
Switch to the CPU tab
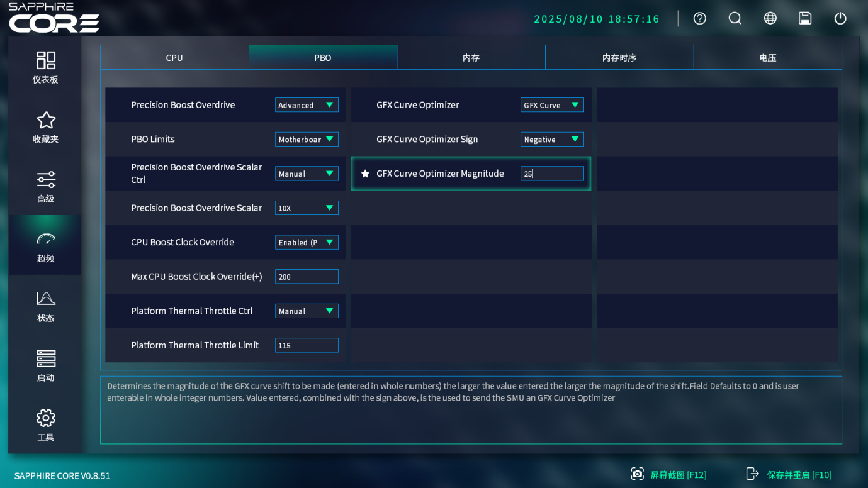coord(174,57)
